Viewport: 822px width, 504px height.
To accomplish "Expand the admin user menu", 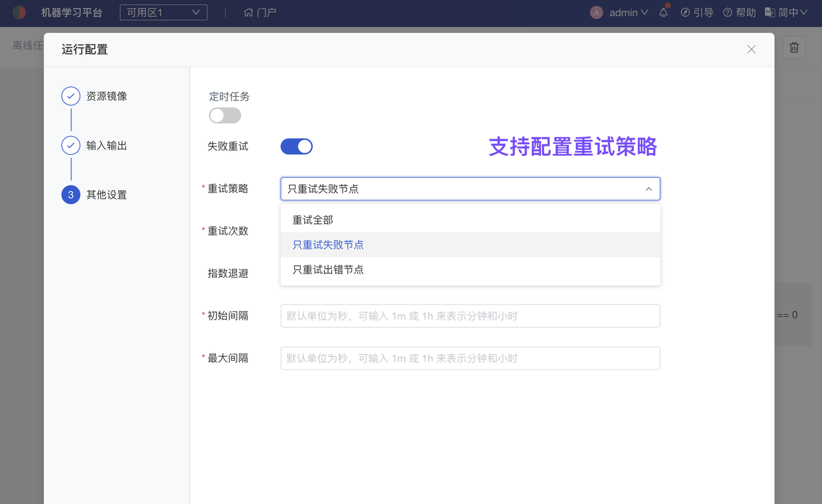I will 629,12.
